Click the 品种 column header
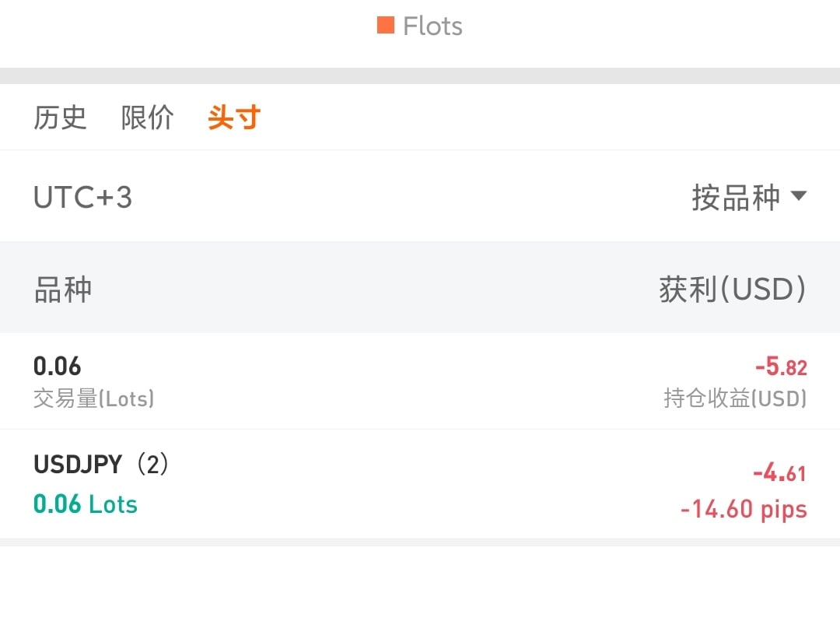 (63, 289)
